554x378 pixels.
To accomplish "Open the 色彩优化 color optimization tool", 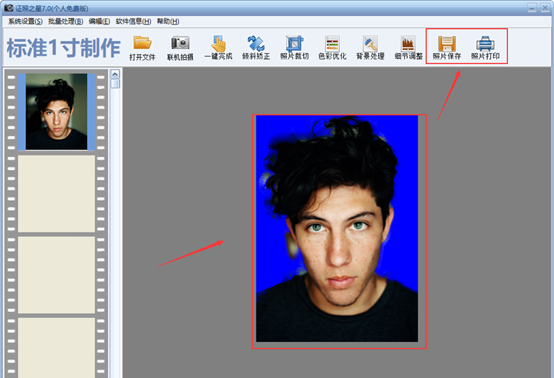I will 332,48.
